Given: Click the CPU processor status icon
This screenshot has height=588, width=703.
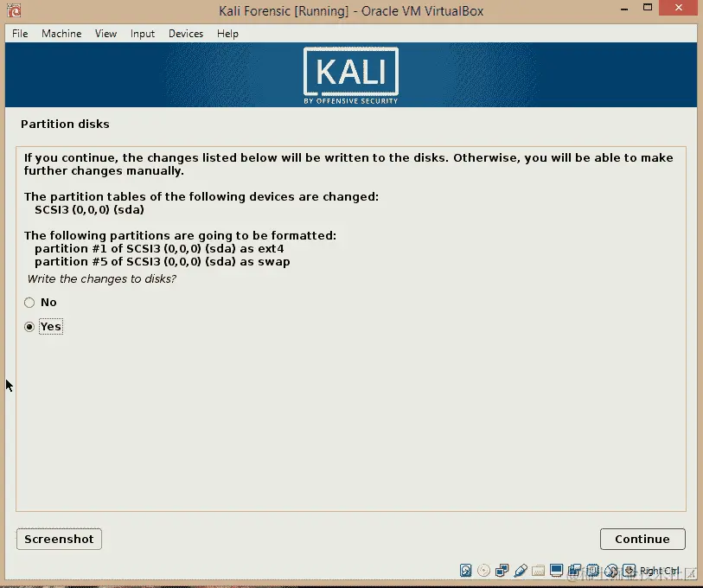Looking at the screenshot, I should pyautogui.click(x=592, y=571).
